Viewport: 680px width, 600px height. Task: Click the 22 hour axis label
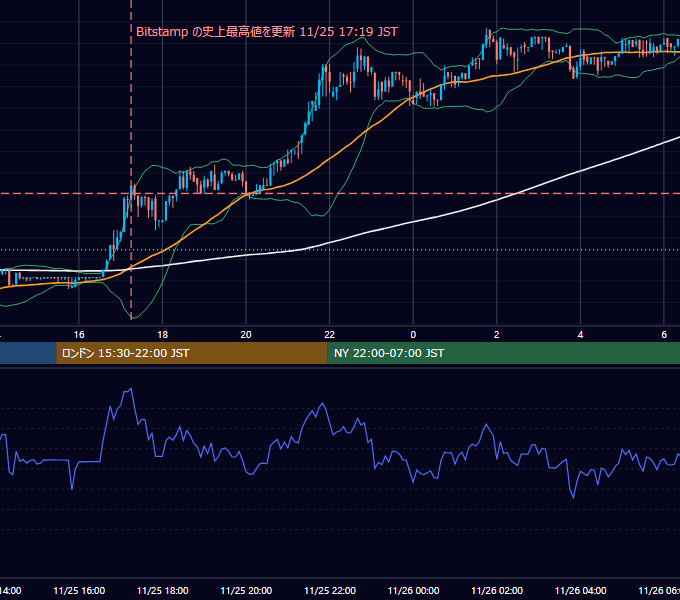click(x=330, y=335)
